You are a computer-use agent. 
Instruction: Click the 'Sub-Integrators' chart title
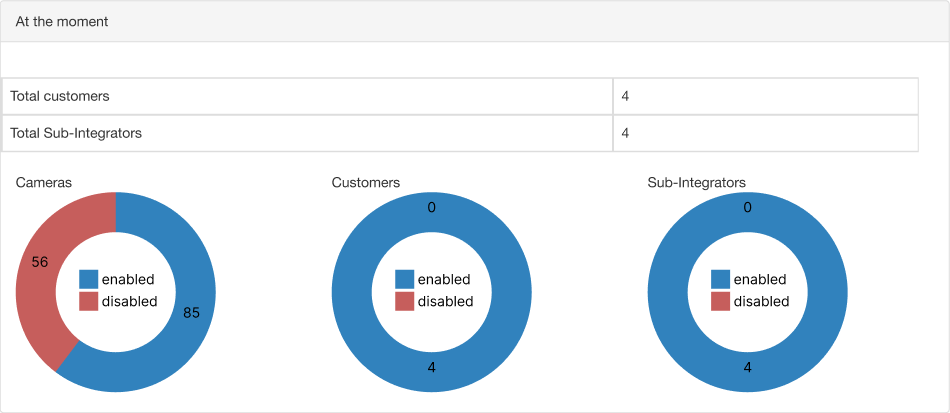tap(697, 182)
